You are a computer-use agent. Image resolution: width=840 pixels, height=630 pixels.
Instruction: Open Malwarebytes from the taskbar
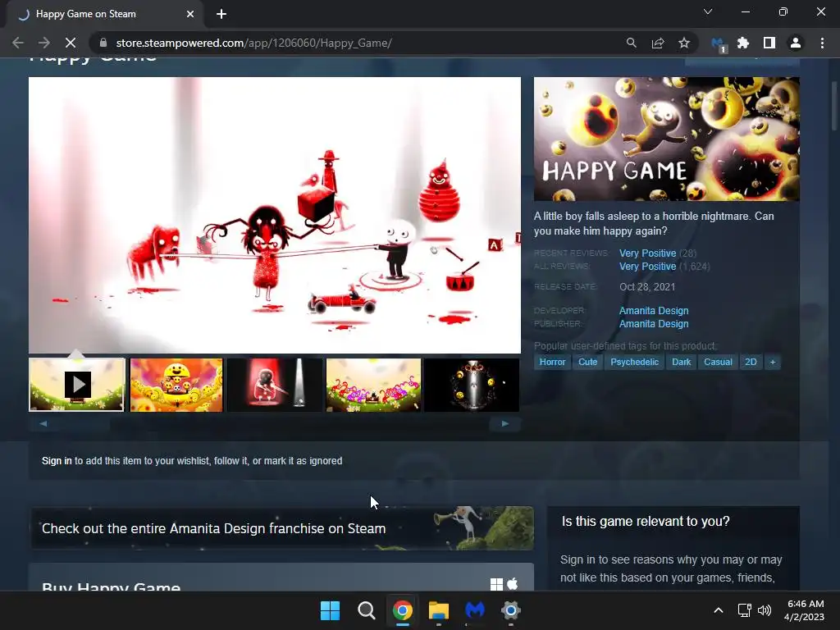(x=475, y=610)
